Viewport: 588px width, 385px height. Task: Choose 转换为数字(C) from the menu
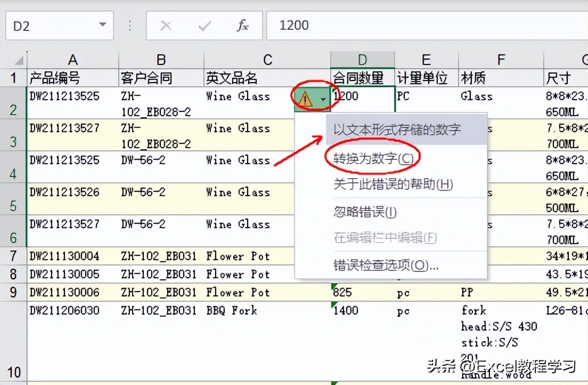click(x=373, y=159)
